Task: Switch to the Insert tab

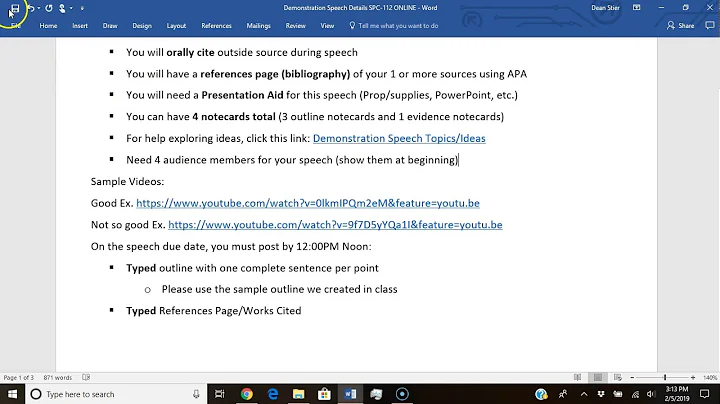Action: [x=80, y=26]
